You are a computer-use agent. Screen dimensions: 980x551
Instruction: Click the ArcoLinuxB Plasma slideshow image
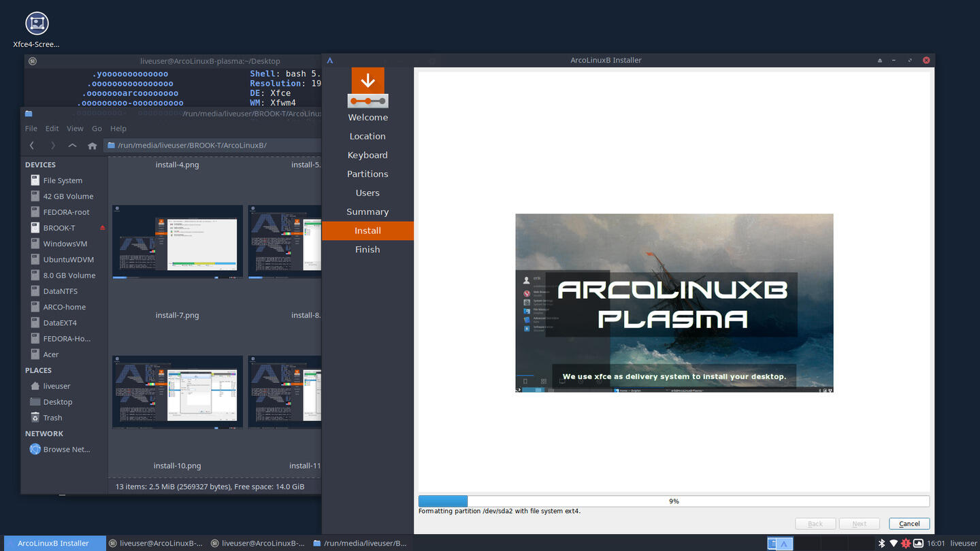click(674, 303)
